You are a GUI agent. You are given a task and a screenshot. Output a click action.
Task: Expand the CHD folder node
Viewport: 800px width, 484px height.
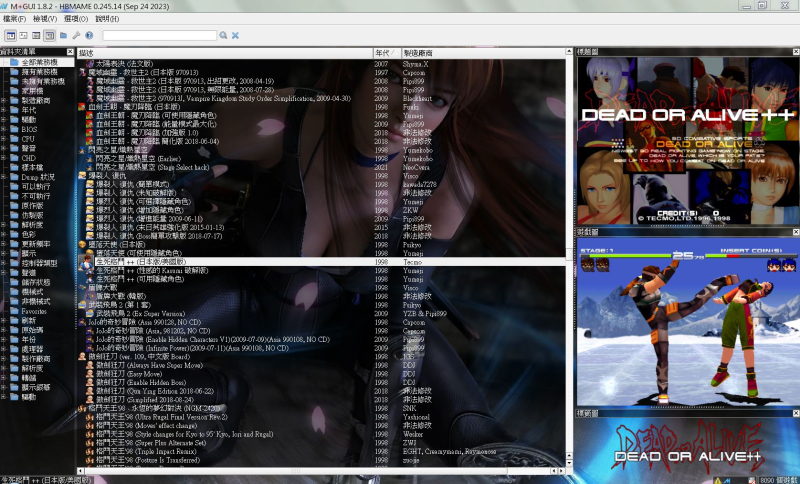coord(4,158)
